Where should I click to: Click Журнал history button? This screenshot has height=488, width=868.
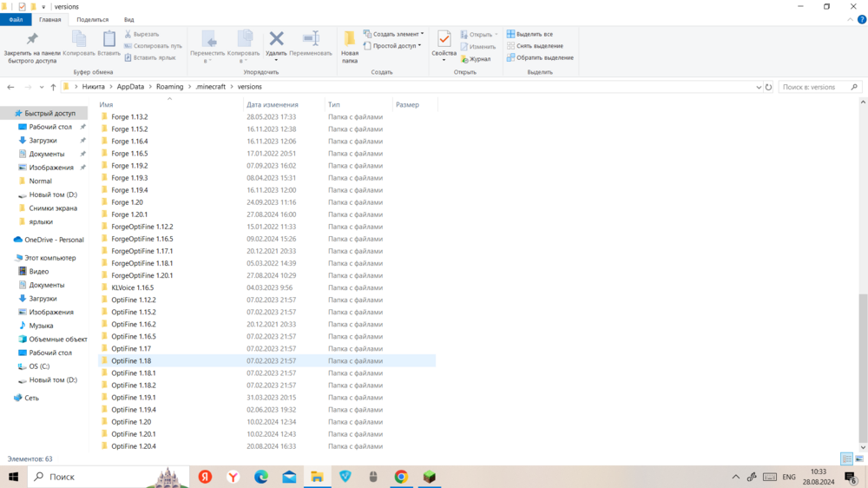pos(476,59)
